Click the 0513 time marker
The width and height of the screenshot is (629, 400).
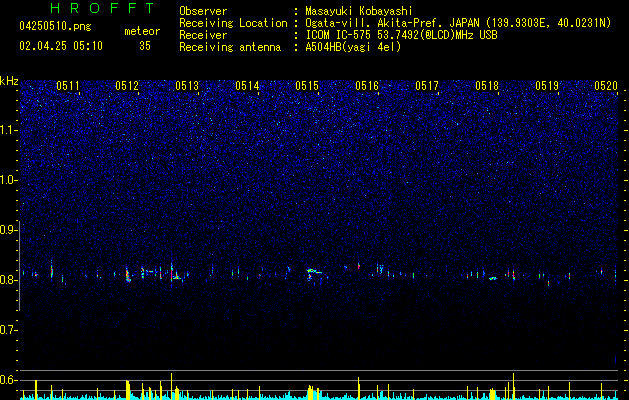coord(187,86)
